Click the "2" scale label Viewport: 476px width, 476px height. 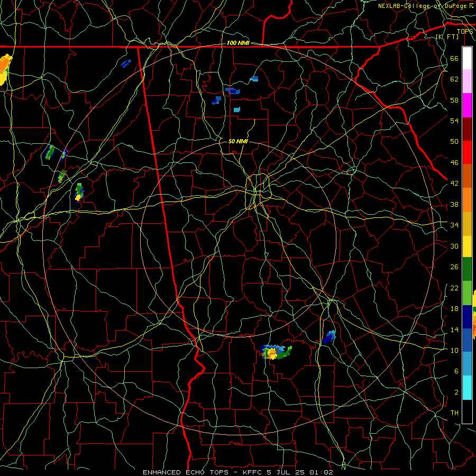(456, 392)
